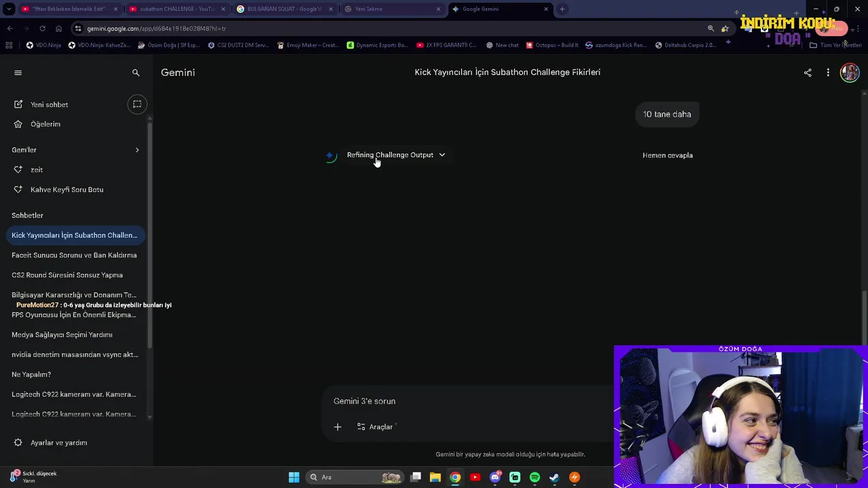The image size is (868, 488).
Task: Click the browser home icon
Action: click(58, 28)
